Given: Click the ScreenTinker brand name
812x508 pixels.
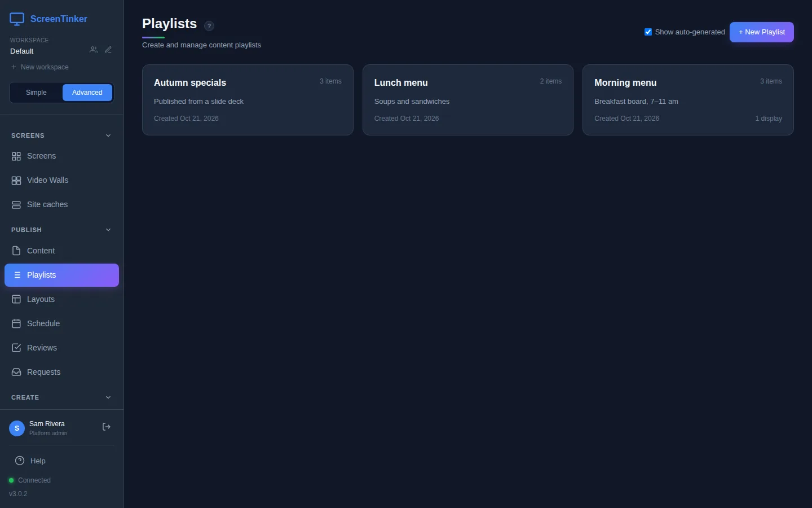Looking at the screenshot, I should [x=59, y=19].
